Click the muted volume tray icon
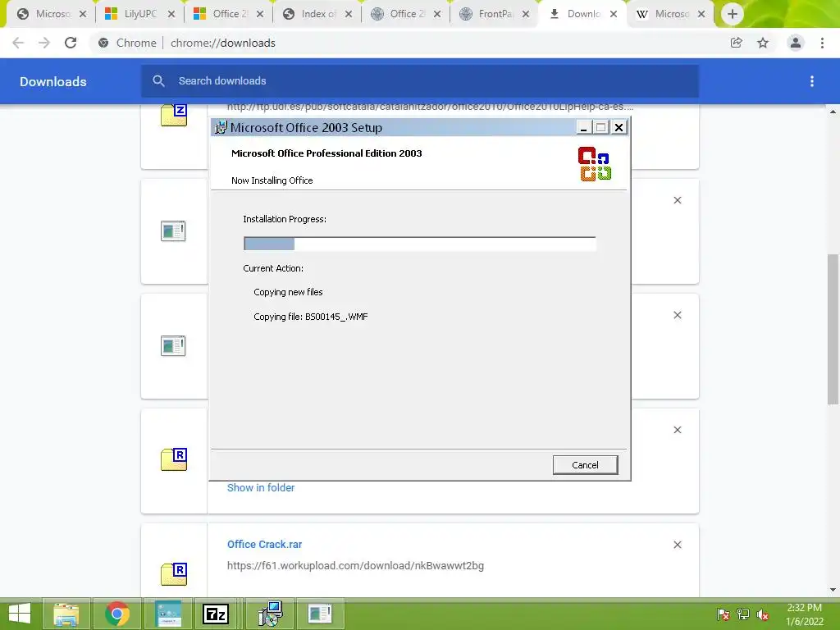840x630 pixels. click(763, 614)
